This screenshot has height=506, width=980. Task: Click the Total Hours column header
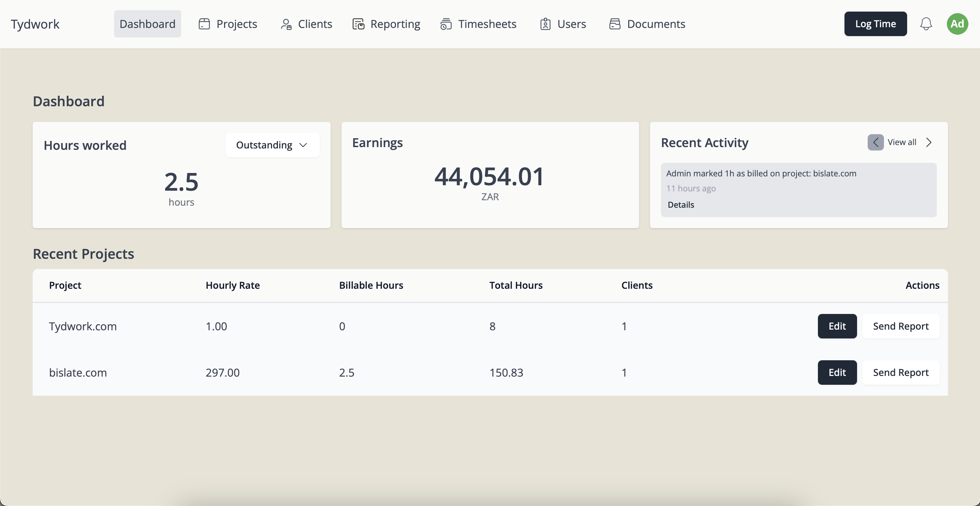click(x=516, y=285)
